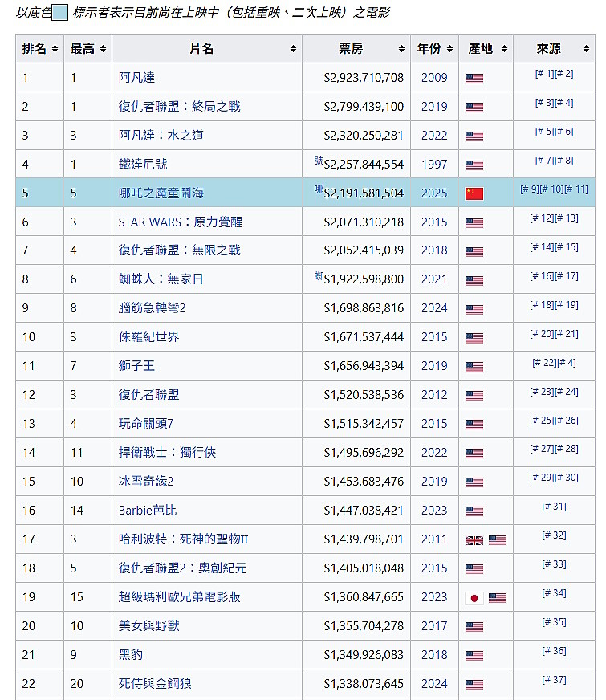The height and width of the screenshot is (700, 606).
Task: Click the 片名 column header
Action: click(x=207, y=49)
